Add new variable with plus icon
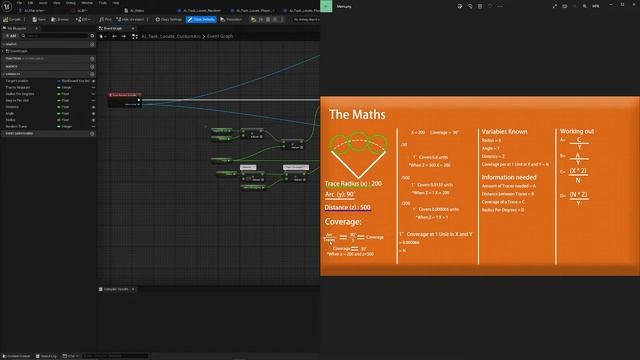Image resolution: width=640 pixels, height=360 pixels. 92,74
